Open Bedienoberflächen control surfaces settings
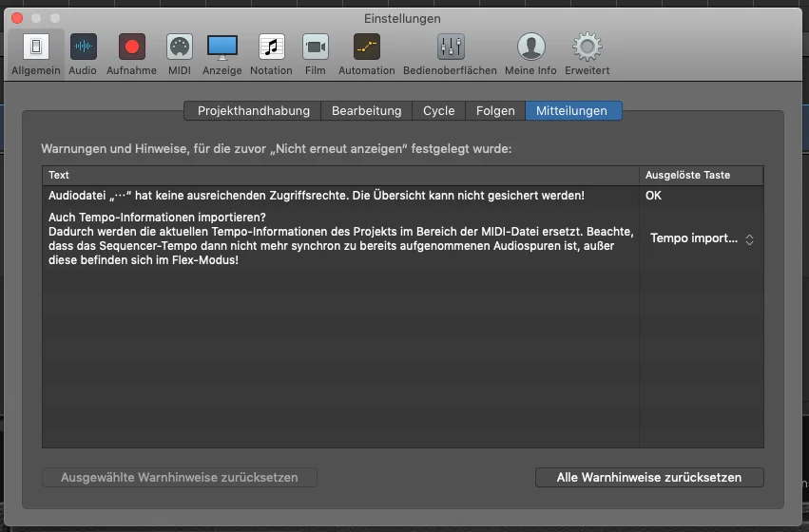This screenshot has width=809, height=532. click(450, 53)
